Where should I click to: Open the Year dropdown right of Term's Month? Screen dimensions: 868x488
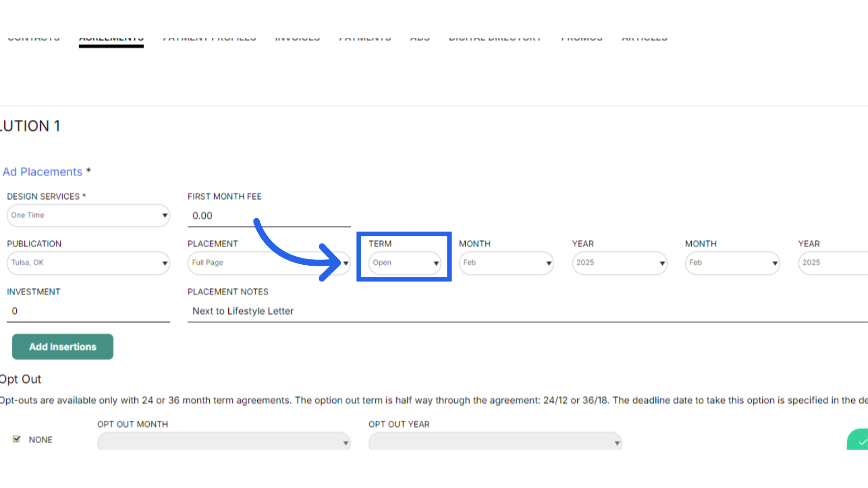point(619,263)
